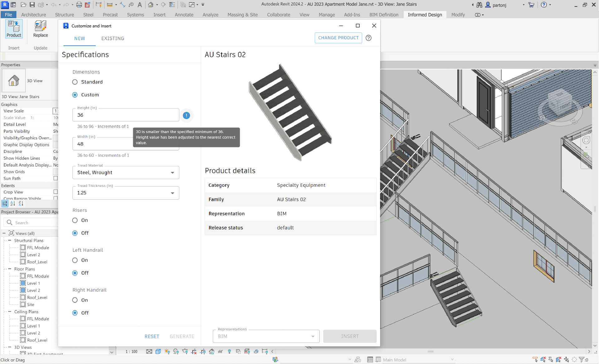Image resolution: width=599 pixels, height=364 pixels.
Task: Select Level 1 under Floor Plans
Action: [x=33, y=283]
